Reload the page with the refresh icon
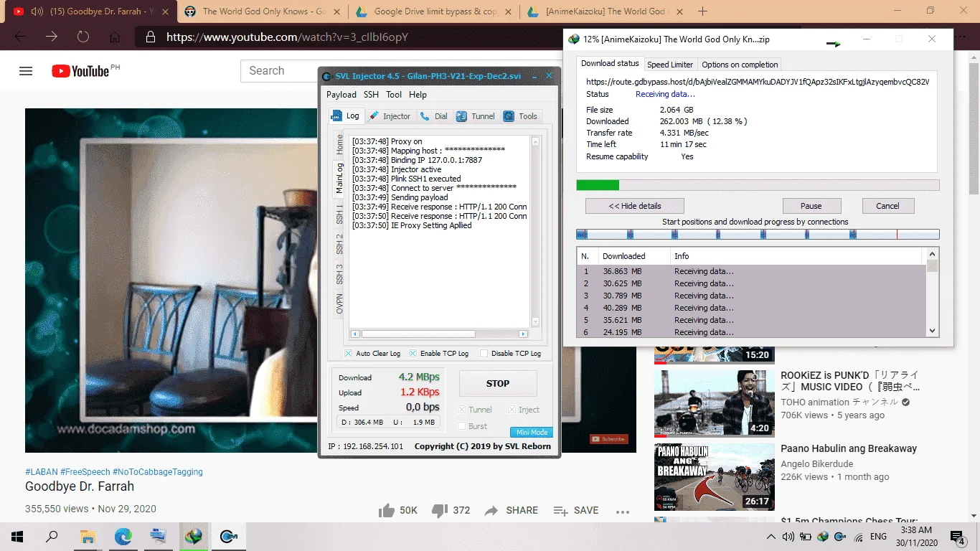This screenshot has width=980, height=551. tap(83, 37)
